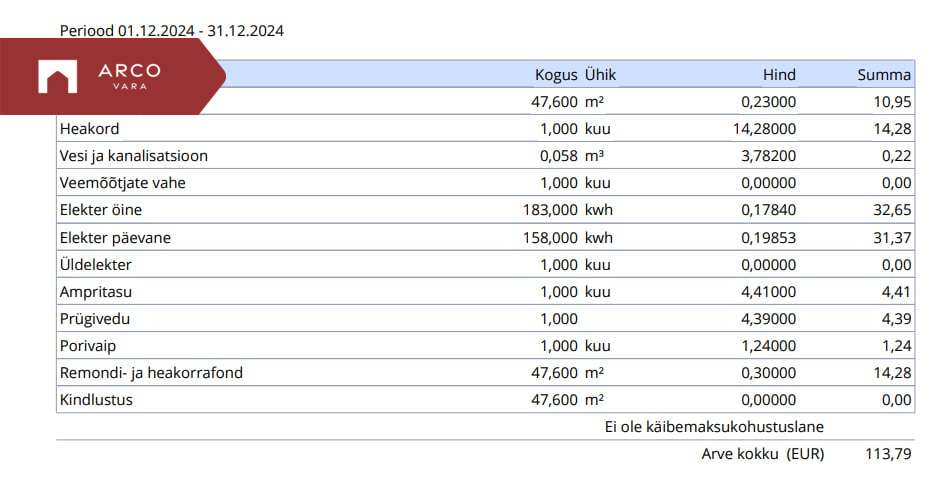Click the Ampritasu row label
943x486 pixels.
tap(96, 291)
